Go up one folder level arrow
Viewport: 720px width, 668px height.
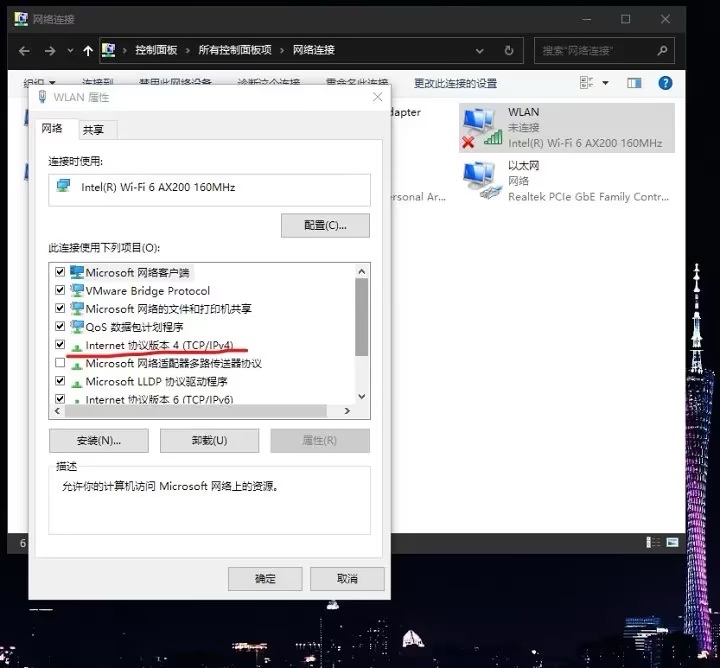click(88, 50)
